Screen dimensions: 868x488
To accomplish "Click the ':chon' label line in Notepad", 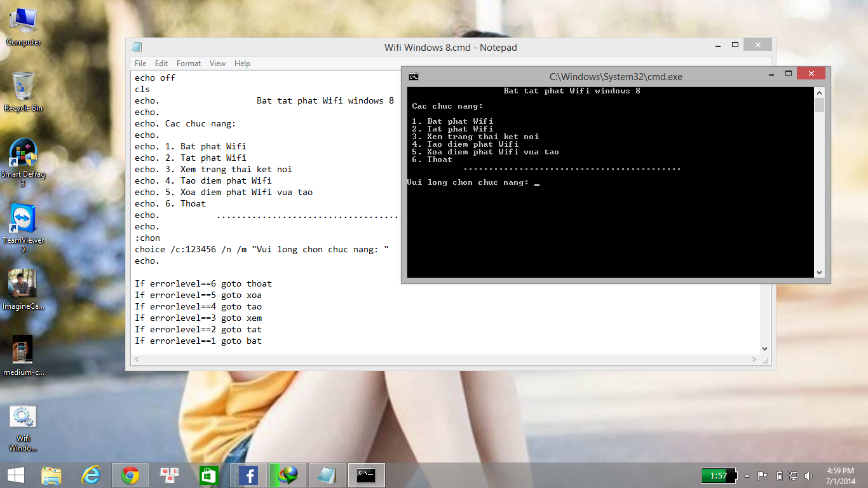I will (147, 238).
